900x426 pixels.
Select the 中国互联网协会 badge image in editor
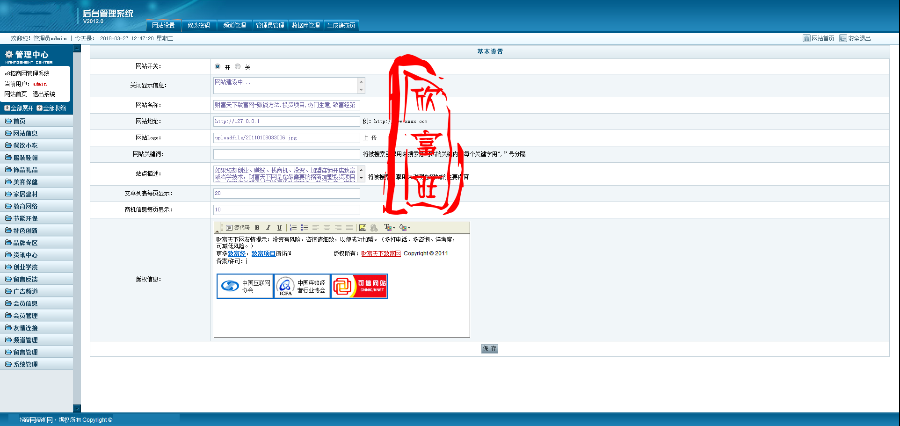(245, 286)
